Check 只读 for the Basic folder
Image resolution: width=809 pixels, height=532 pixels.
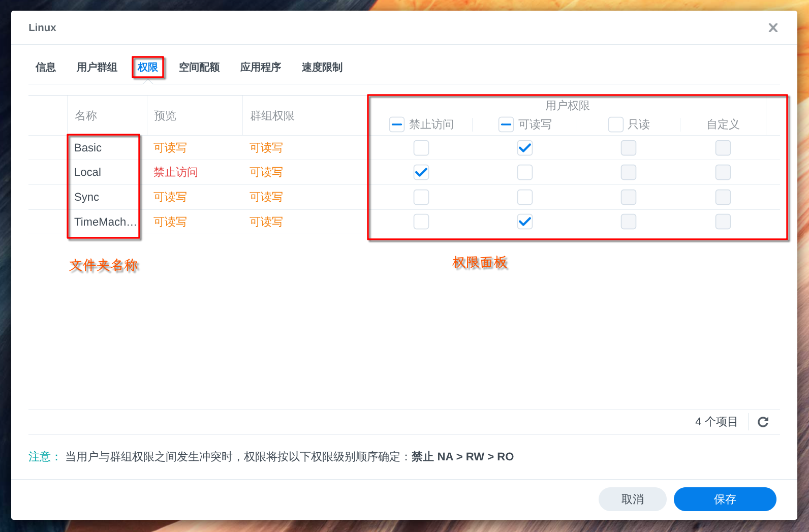[629, 148]
